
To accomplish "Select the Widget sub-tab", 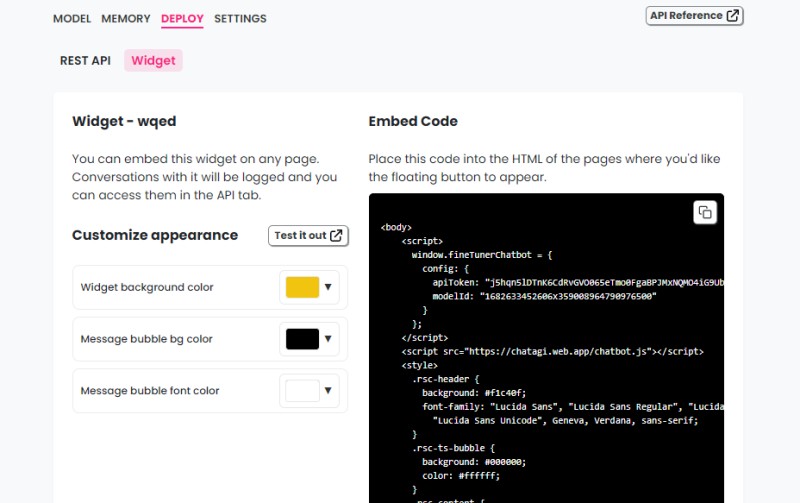I will pyautogui.click(x=153, y=61).
